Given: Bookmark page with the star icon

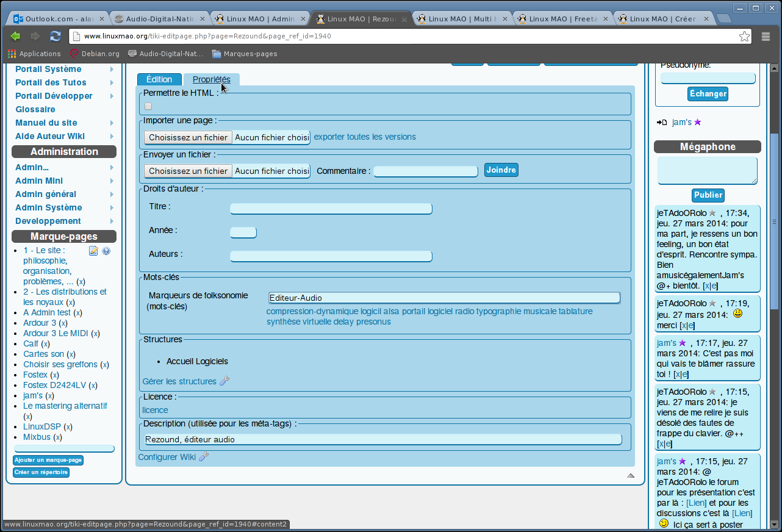Looking at the screenshot, I should click(744, 37).
